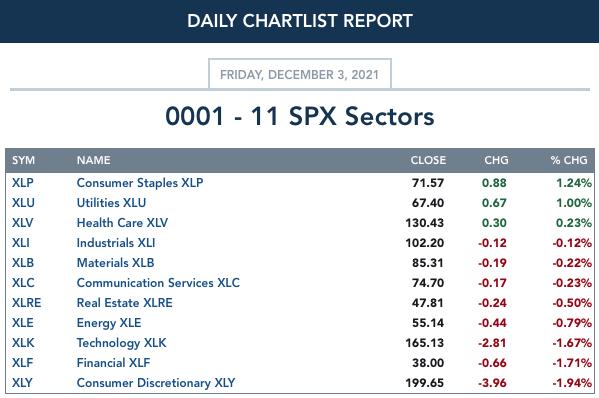
Task: Open Technology XLK name link
Action: [x=121, y=343]
